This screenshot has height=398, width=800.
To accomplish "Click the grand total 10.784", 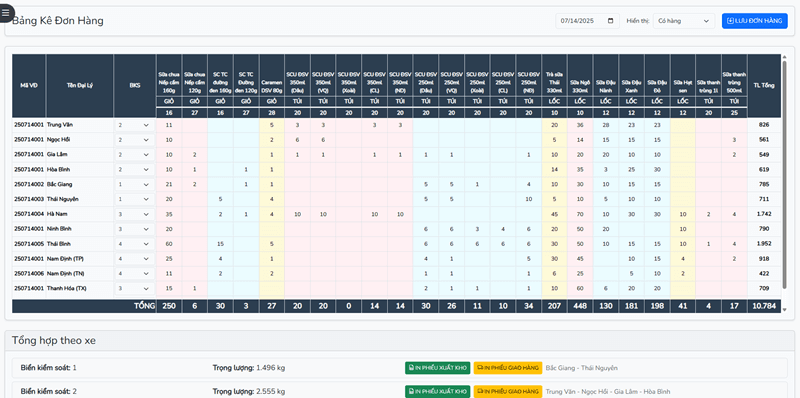I will pos(764,306).
